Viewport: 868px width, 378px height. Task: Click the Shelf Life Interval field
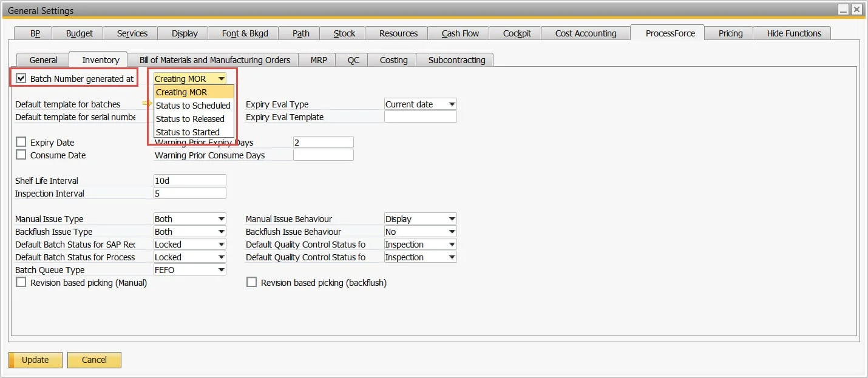[190, 181]
